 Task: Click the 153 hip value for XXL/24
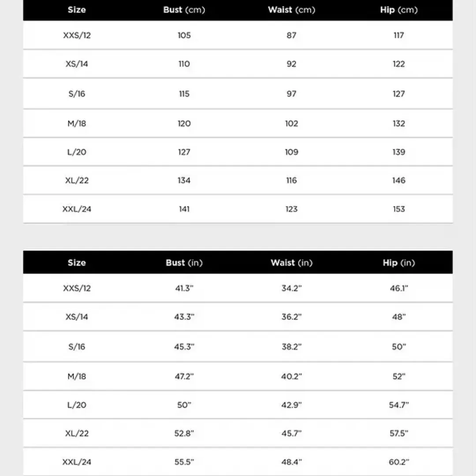click(x=398, y=209)
